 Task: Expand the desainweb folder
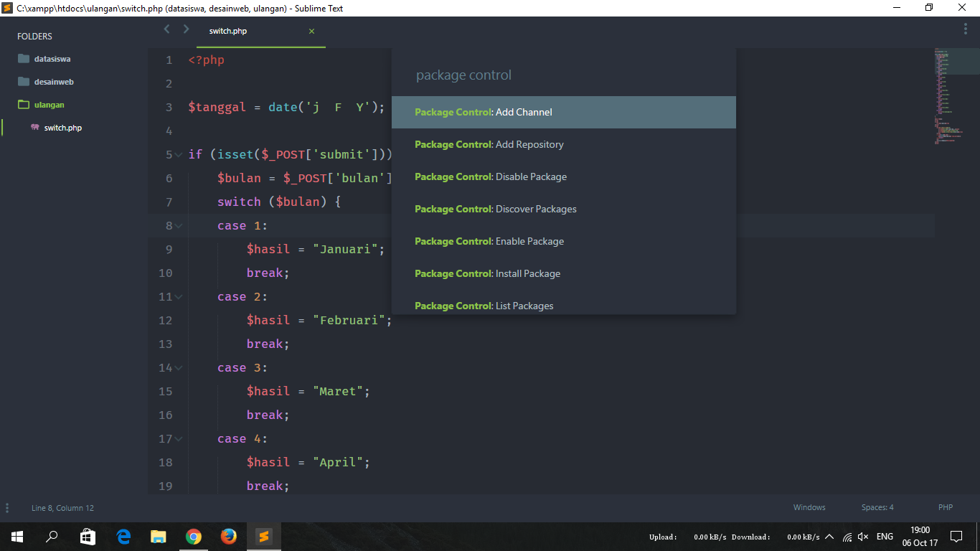coord(54,82)
